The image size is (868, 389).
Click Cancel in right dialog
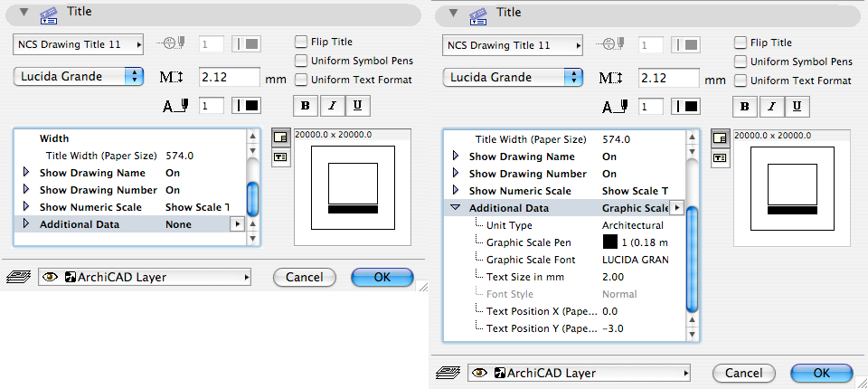click(x=744, y=373)
